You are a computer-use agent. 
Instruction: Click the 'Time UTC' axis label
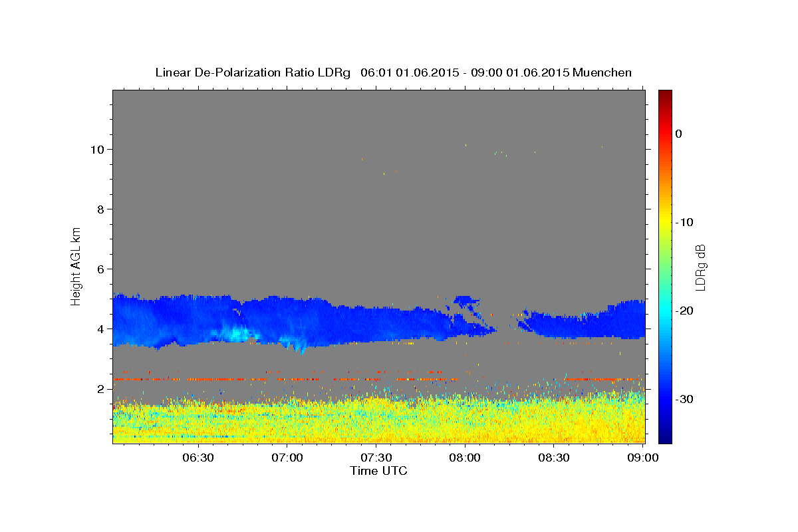tap(378, 471)
